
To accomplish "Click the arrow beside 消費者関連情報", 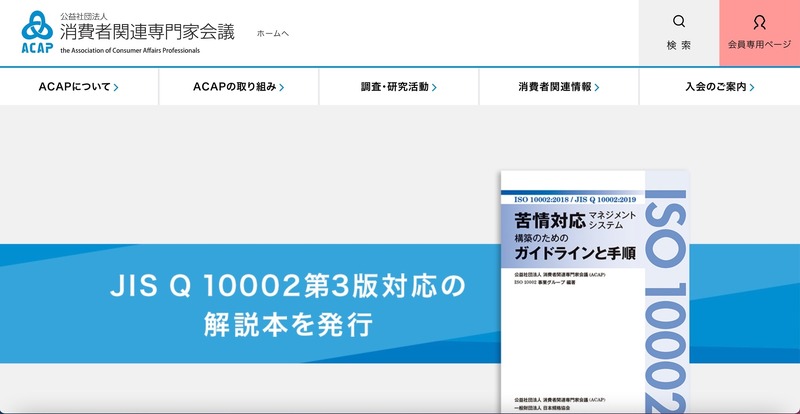I will pyautogui.click(x=597, y=88).
